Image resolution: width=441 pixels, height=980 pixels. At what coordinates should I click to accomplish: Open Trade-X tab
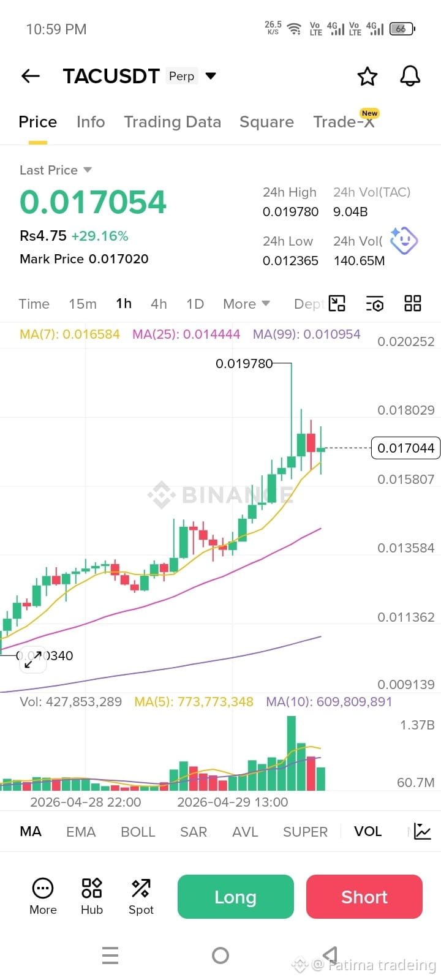(x=344, y=122)
